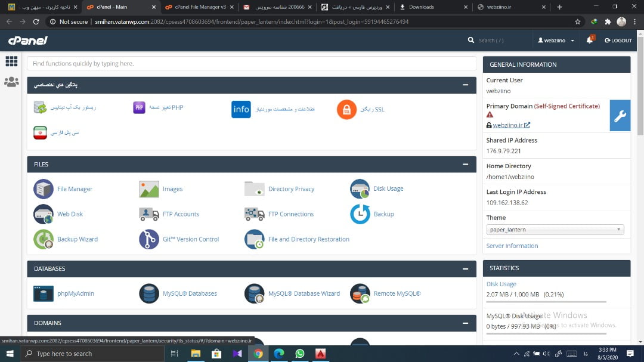The width and height of the screenshot is (644, 362).
Task: Collapse the Persian custom plugins section
Action: [x=465, y=85]
